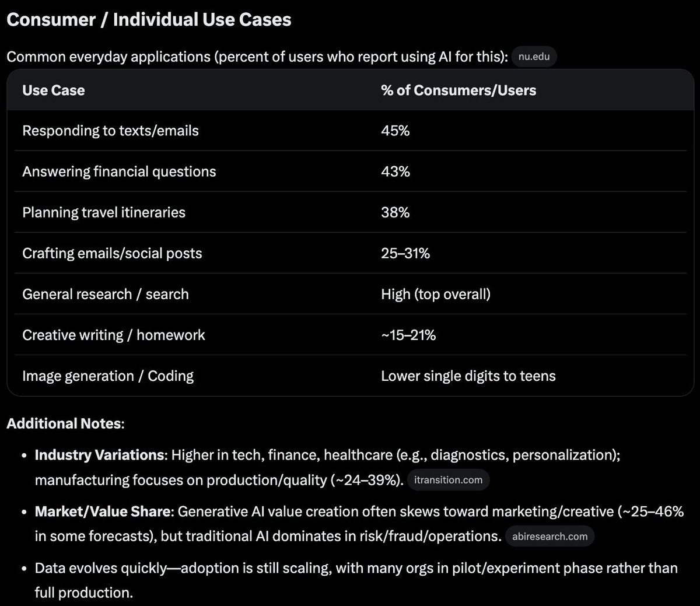This screenshot has height=606, width=700.
Task: Click the 'Lower single digits to teens' cell
Action: 468,376
